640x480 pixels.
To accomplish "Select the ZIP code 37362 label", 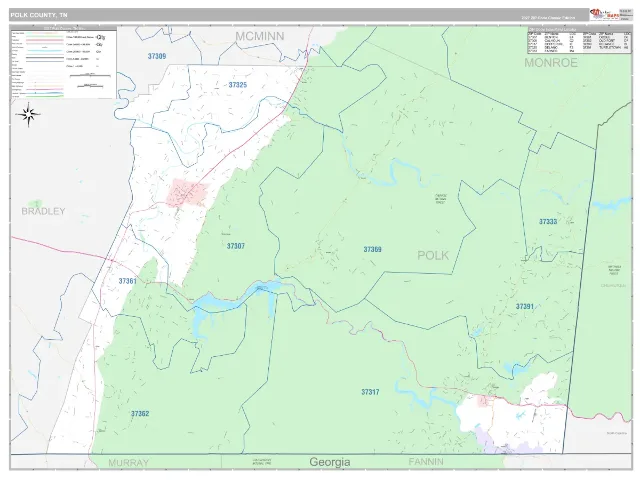I will [140, 414].
